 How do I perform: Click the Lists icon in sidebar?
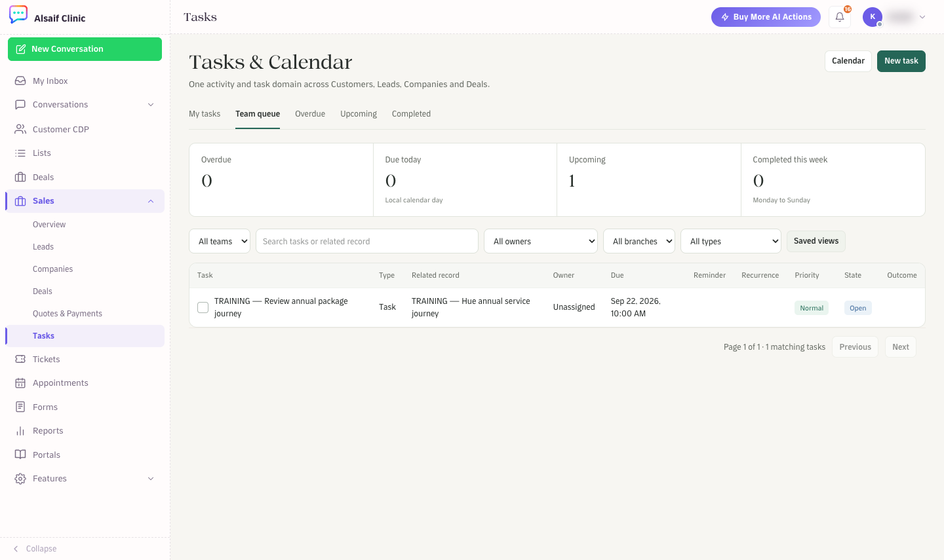point(20,153)
